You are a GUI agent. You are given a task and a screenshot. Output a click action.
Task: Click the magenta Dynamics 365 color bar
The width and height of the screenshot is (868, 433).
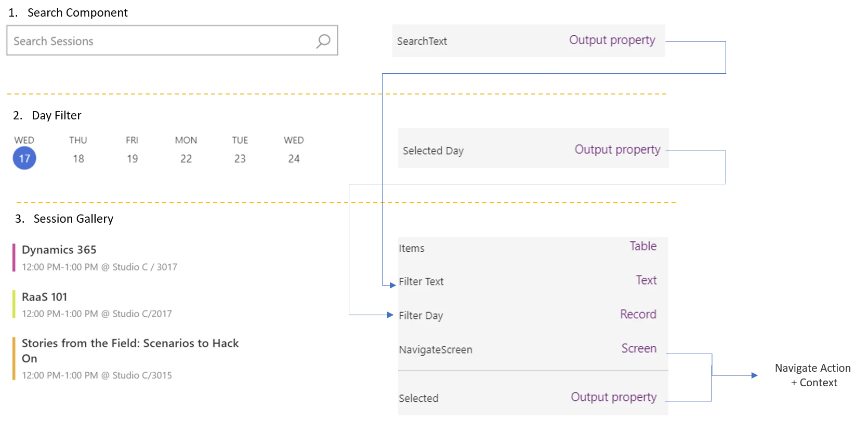pyautogui.click(x=14, y=258)
